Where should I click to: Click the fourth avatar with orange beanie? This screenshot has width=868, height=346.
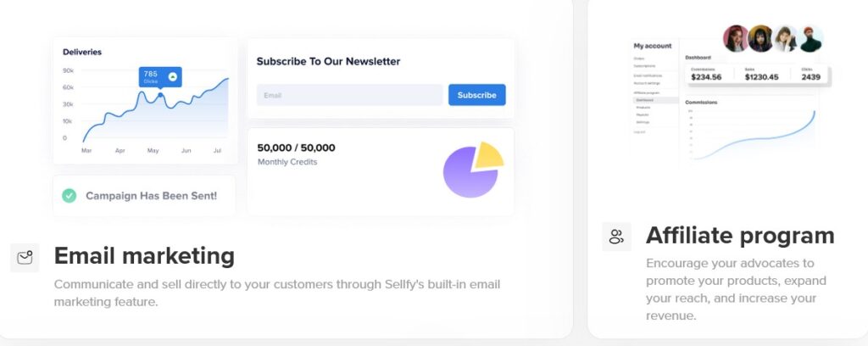click(x=810, y=38)
